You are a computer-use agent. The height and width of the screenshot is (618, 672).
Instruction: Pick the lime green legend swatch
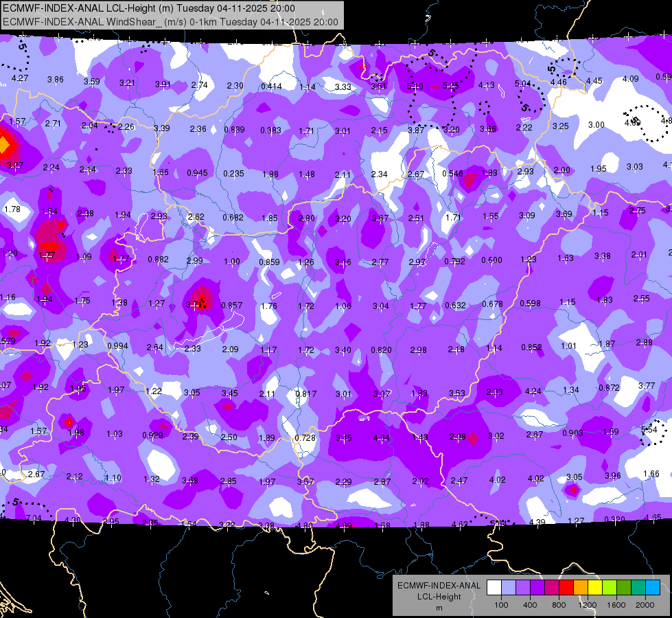(610, 587)
